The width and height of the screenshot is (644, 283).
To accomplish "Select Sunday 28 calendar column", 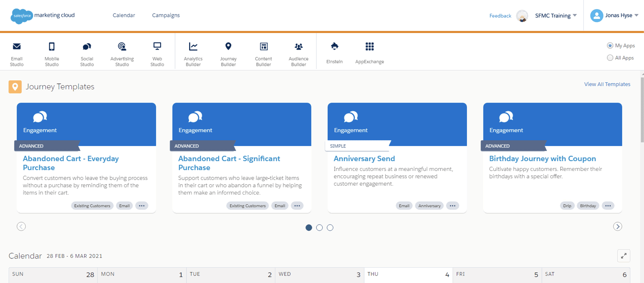I will [53, 275].
